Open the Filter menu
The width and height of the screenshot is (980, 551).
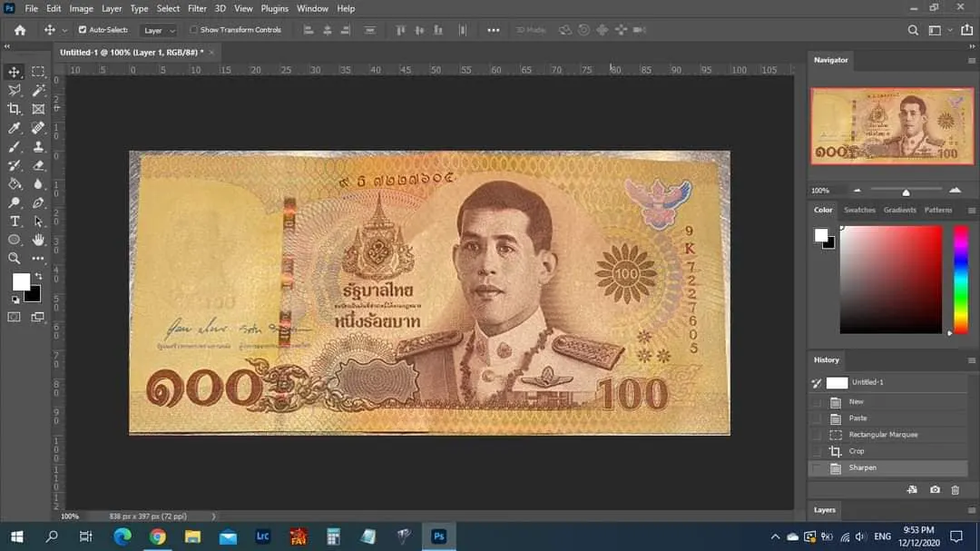tap(197, 8)
